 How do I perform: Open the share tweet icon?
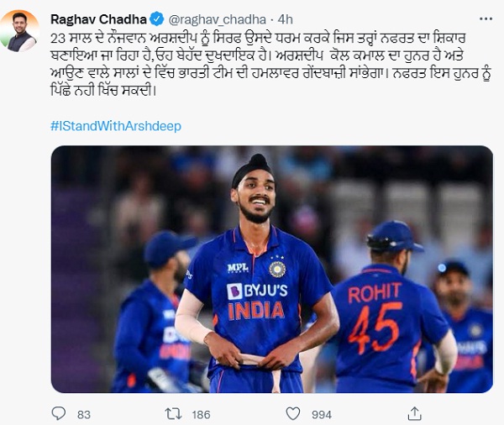(413, 413)
